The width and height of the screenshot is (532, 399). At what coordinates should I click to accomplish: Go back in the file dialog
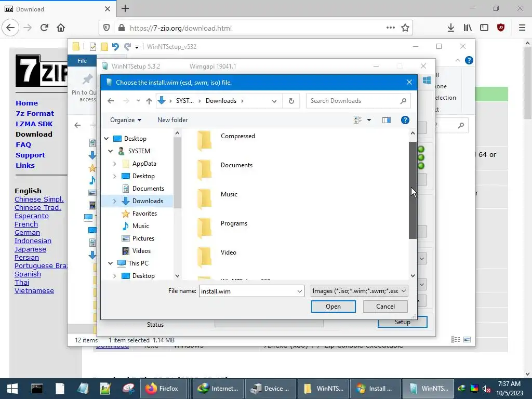111,101
